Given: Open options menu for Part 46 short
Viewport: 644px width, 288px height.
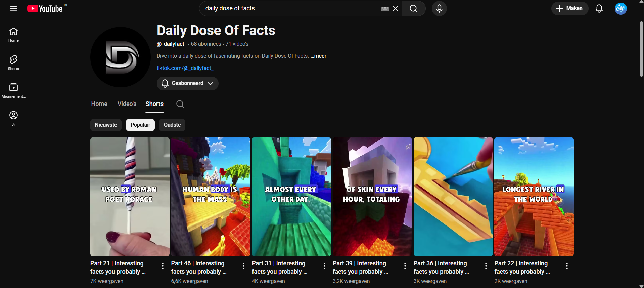Looking at the screenshot, I should tap(243, 266).
